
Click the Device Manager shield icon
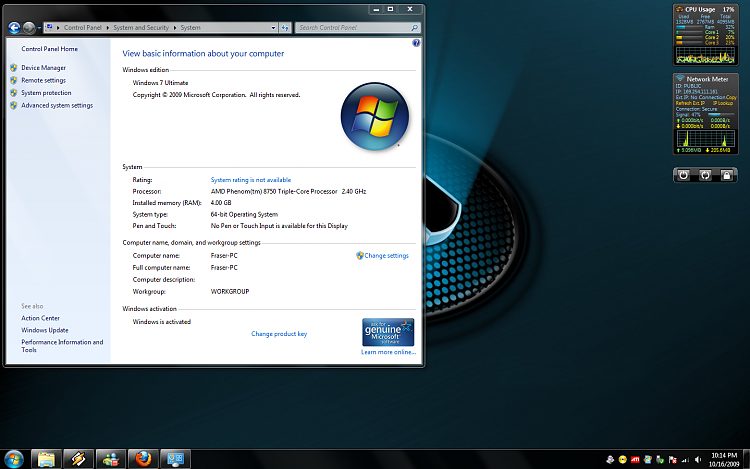(13, 68)
